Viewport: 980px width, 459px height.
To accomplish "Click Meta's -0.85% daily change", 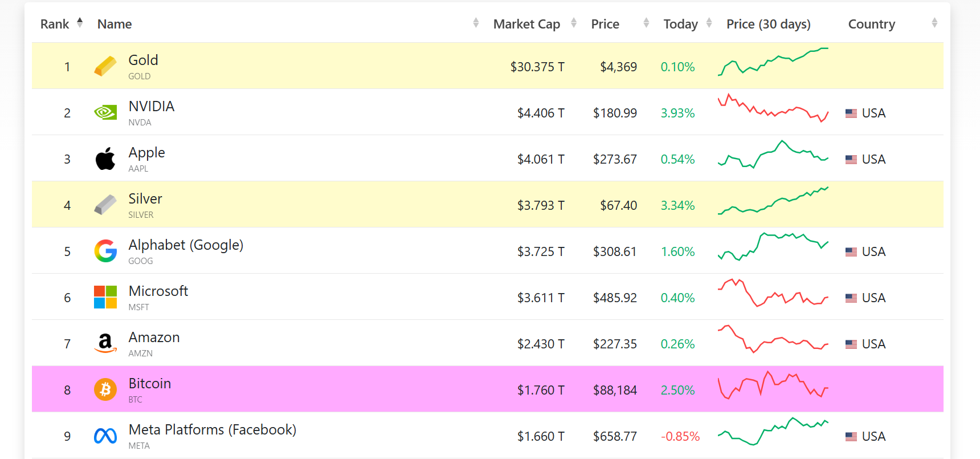I will point(680,436).
